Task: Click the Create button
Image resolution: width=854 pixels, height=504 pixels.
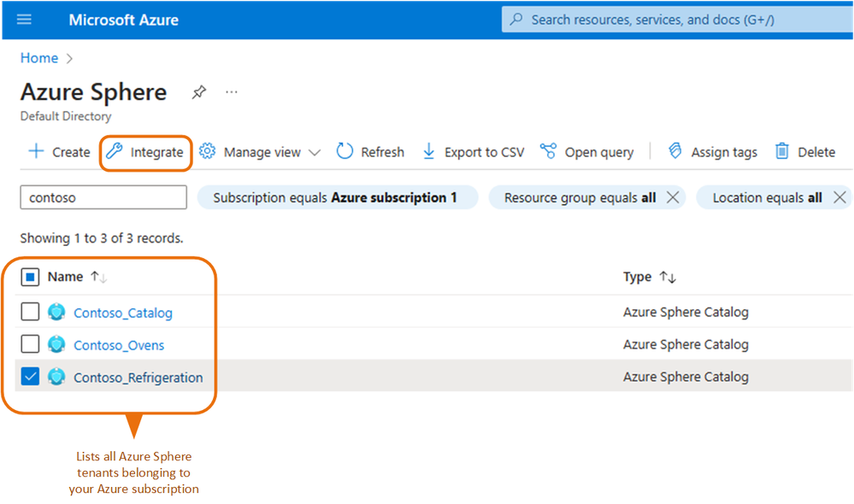Action: click(x=60, y=152)
